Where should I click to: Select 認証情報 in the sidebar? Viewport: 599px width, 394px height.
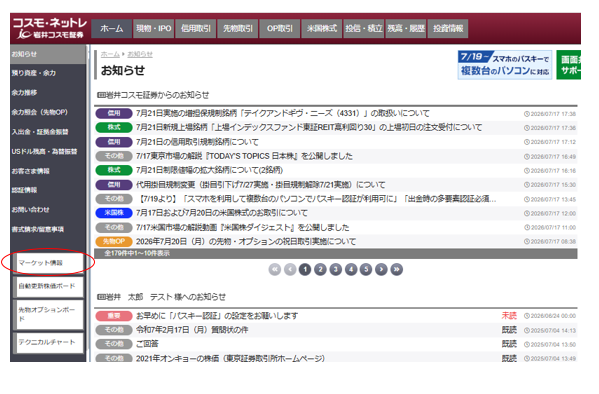48,190
